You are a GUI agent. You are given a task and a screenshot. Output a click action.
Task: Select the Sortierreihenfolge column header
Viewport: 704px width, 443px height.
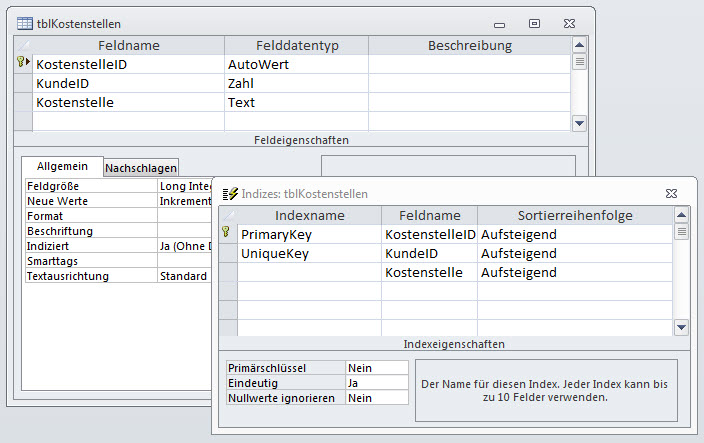click(574, 215)
